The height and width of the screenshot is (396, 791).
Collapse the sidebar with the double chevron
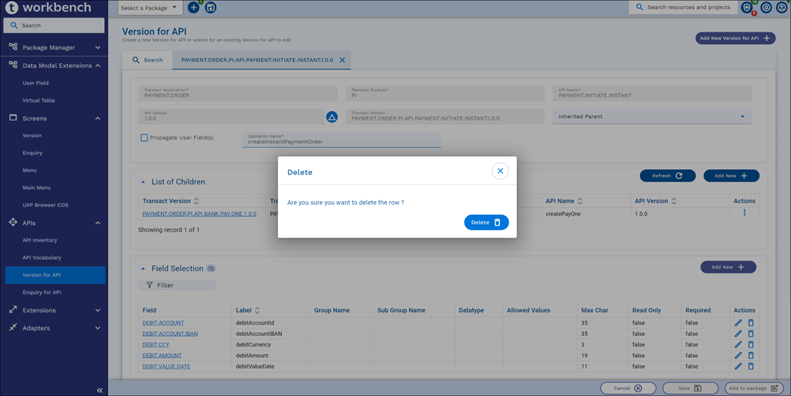[x=99, y=390]
